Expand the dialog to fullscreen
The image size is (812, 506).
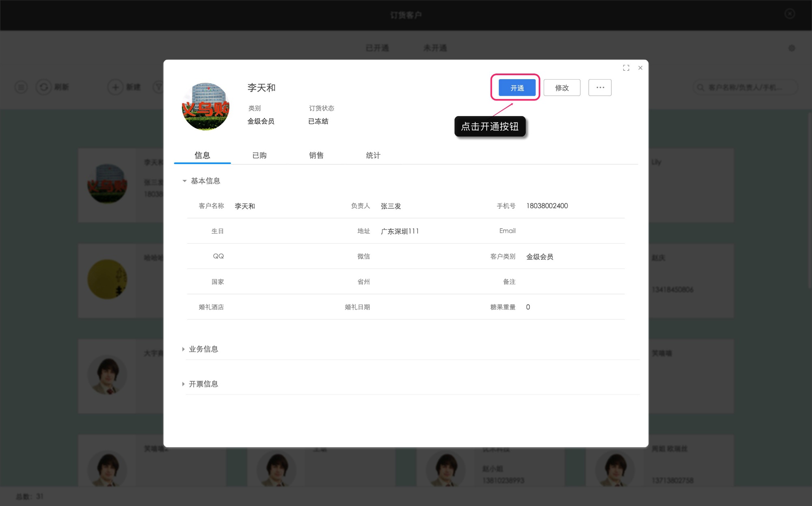click(x=626, y=67)
